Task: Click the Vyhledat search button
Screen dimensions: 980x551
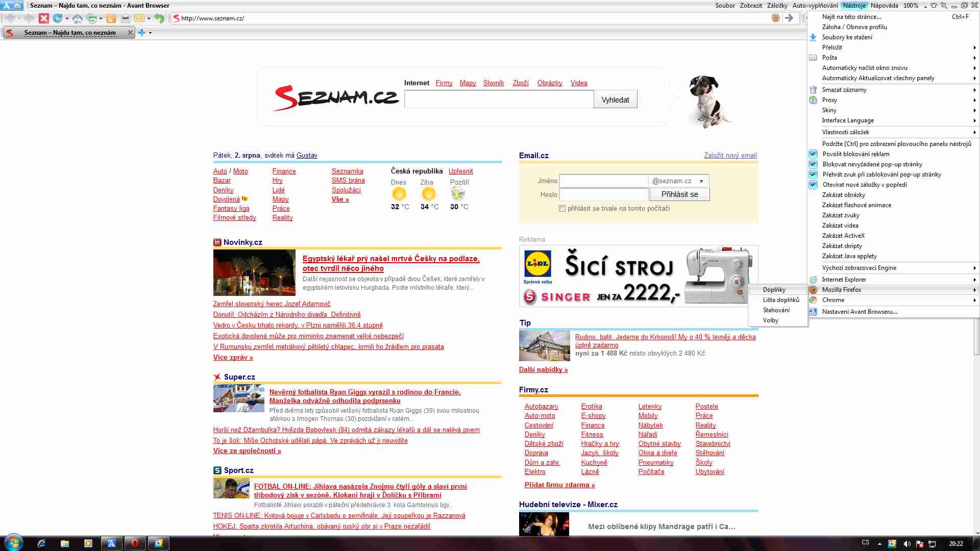Action: [615, 100]
